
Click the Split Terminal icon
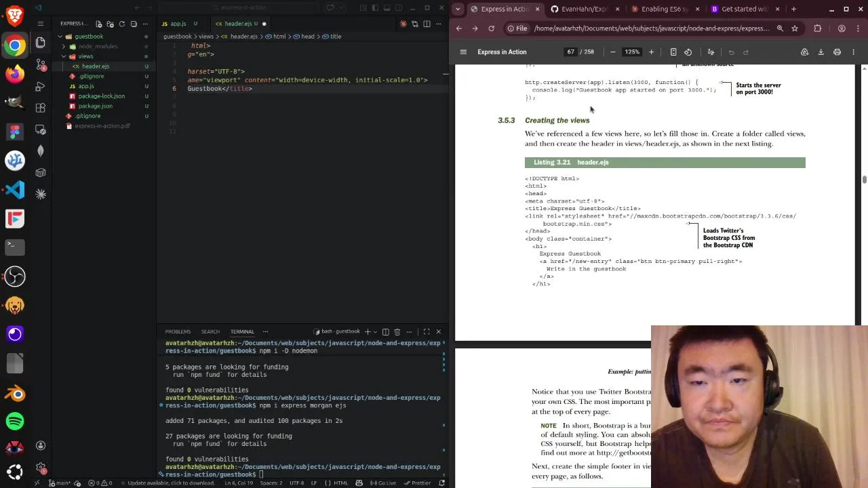coord(386,331)
